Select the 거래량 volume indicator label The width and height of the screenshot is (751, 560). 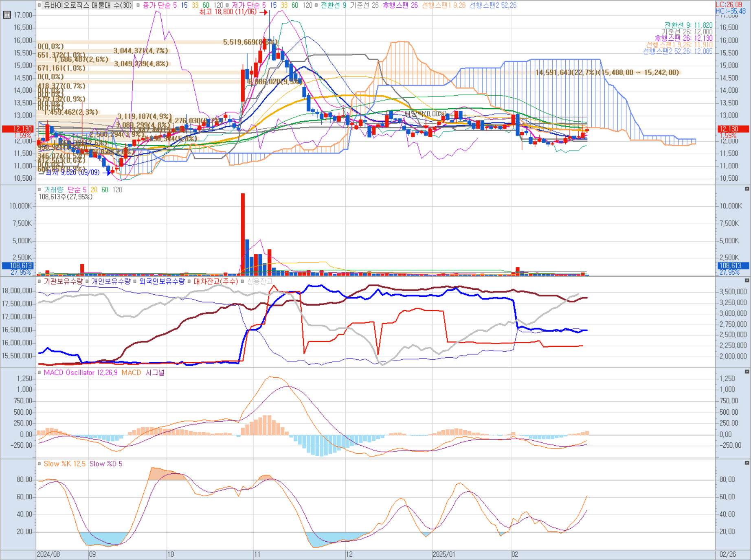(54, 190)
